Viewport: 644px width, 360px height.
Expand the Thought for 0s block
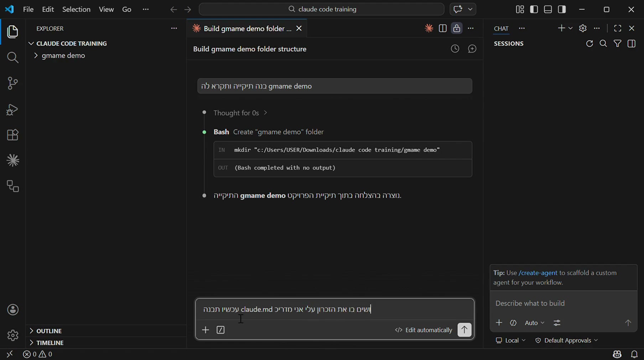240,113
